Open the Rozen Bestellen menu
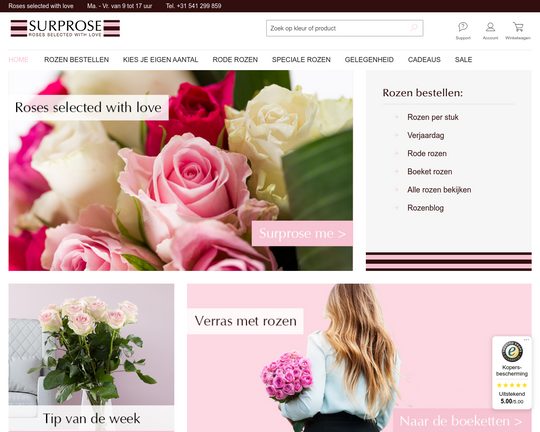Viewport: 540px width, 432px height. [x=76, y=60]
